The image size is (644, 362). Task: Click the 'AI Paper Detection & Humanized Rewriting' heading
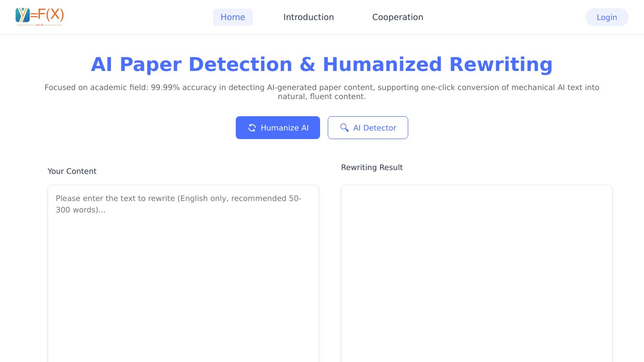(x=322, y=64)
